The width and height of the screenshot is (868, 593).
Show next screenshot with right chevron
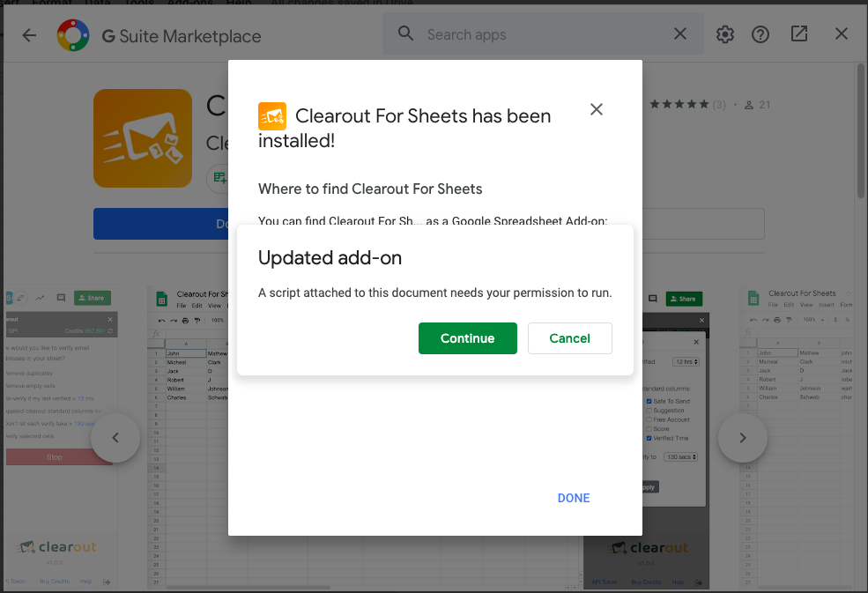click(x=742, y=438)
